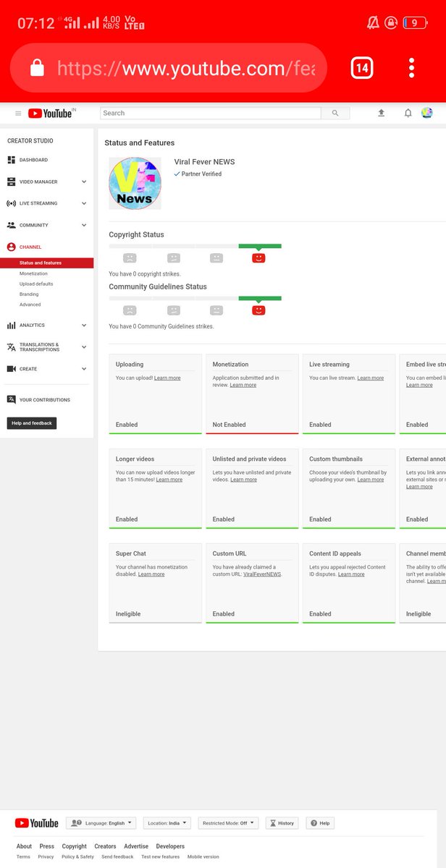
Task: Click Learn more in Longer videos card
Action: pos(169,480)
